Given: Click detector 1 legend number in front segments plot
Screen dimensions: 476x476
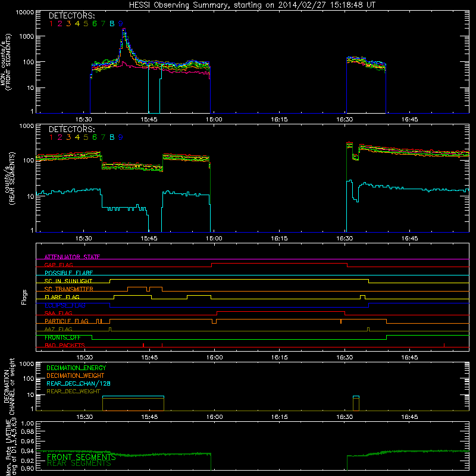Looking at the screenshot, I should click(x=51, y=24).
